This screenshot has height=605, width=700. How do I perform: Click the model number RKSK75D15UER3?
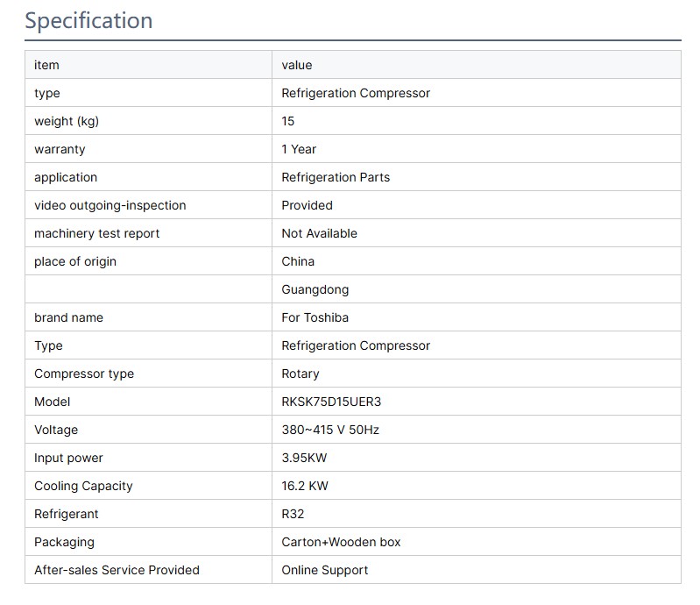click(x=331, y=402)
